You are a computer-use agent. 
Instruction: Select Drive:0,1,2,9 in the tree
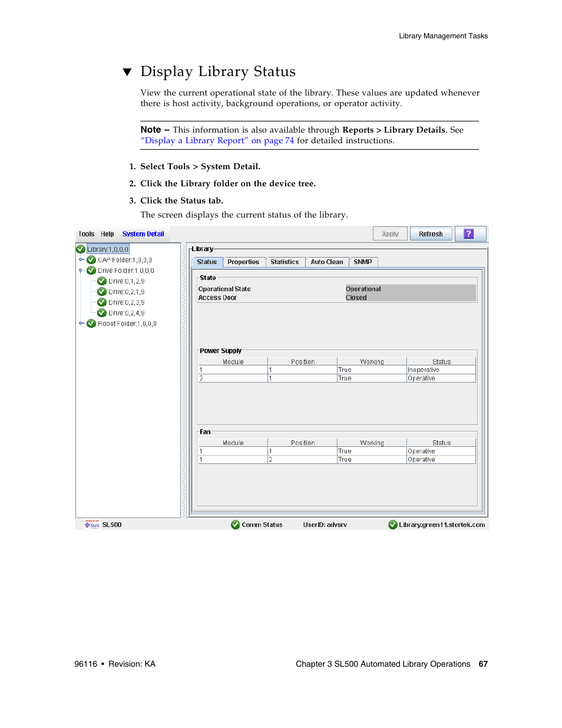127,281
